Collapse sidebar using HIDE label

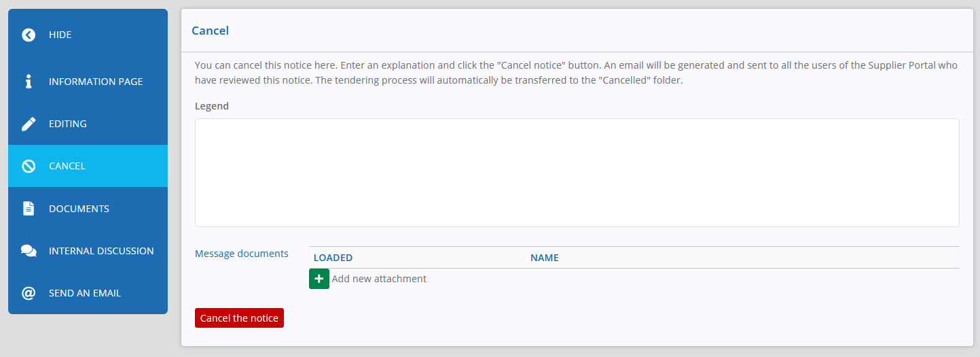click(60, 35)
